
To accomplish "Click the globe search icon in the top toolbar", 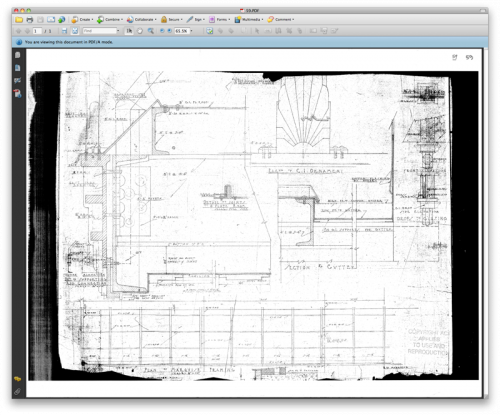I will (x=61, y=20).
